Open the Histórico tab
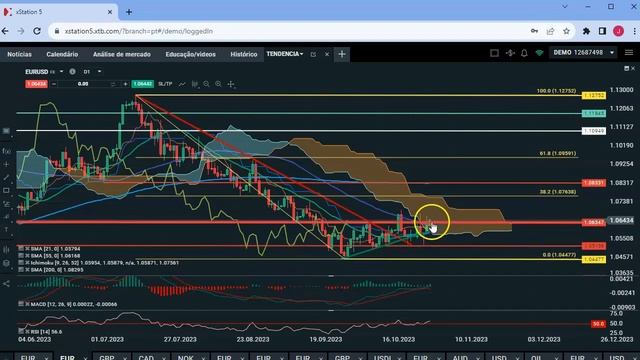Viewport: 640px width, 360px height. (x=244, y=54)
